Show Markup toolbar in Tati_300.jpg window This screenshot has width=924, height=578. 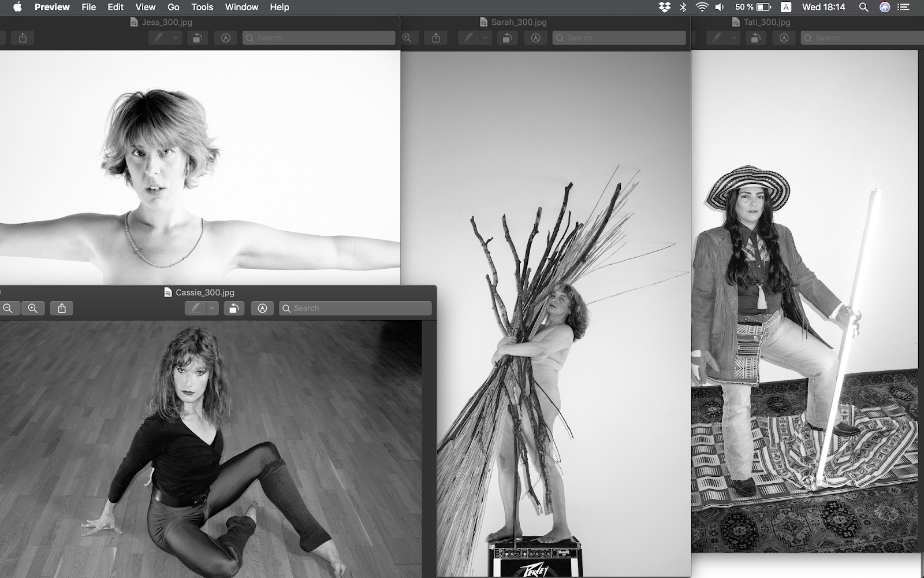[x=784, y=38]
